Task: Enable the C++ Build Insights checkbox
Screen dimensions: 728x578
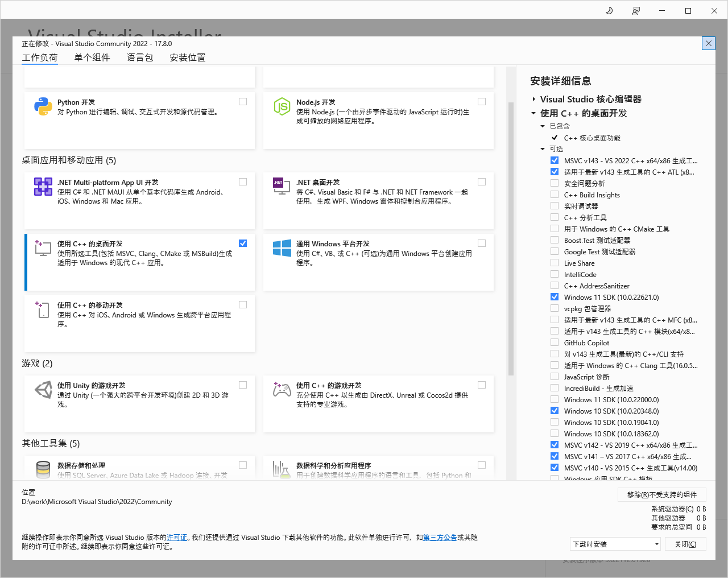Action: (555, 194)
